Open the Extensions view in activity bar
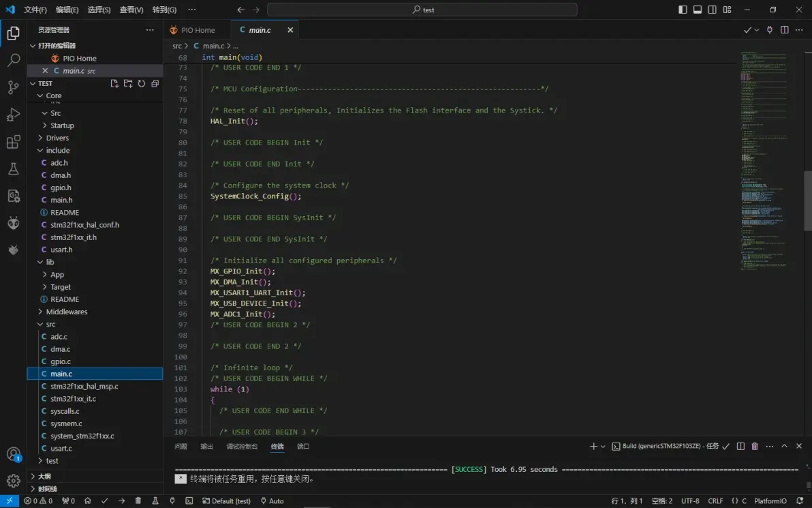 [x=13, y=142]
